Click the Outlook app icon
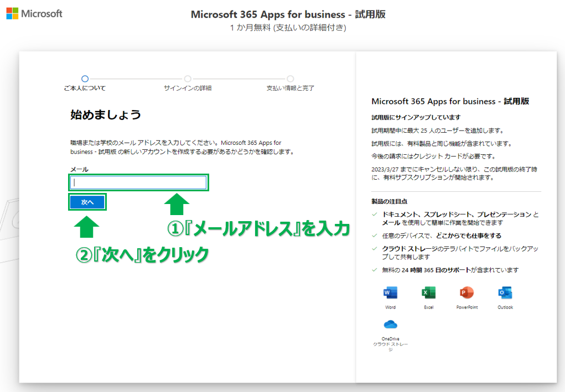The width and height of the screenshot is (565, 392). (505, 293)
